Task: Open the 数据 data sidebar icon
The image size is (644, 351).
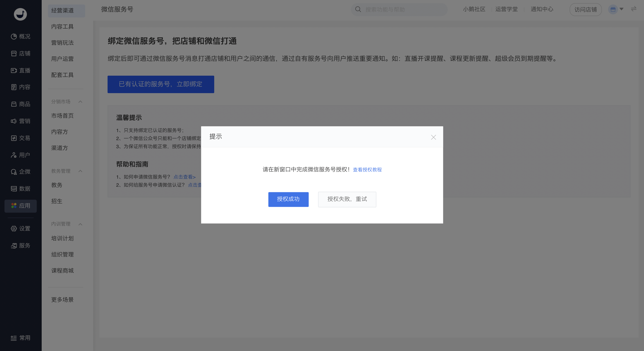Action: click(x=14, y=189)
